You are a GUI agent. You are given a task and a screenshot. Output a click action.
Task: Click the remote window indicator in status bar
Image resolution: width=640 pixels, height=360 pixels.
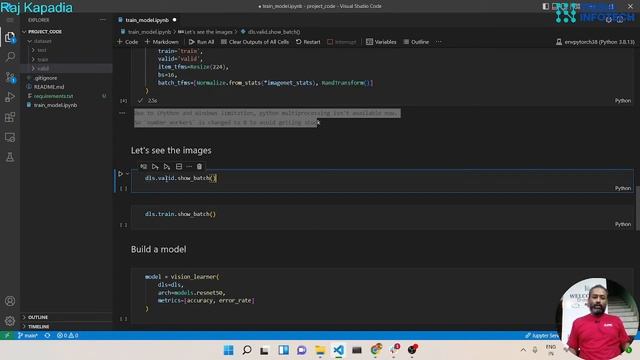pos(7,335)
